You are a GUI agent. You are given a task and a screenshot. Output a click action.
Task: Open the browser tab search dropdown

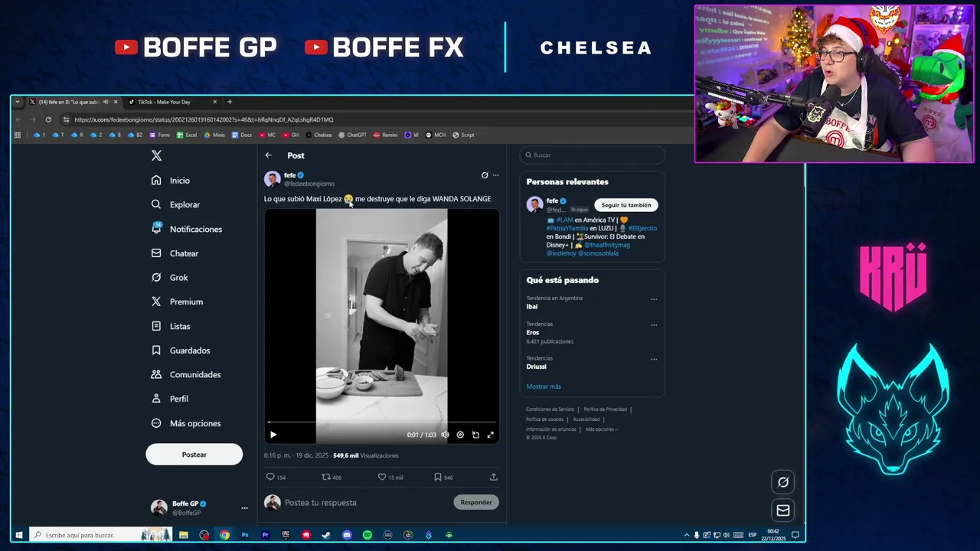(x=18, y=102)
